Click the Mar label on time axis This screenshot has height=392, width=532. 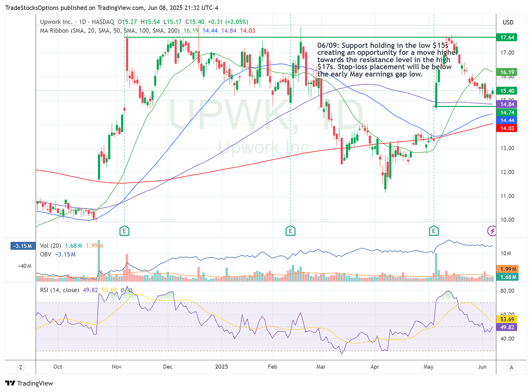321,366
